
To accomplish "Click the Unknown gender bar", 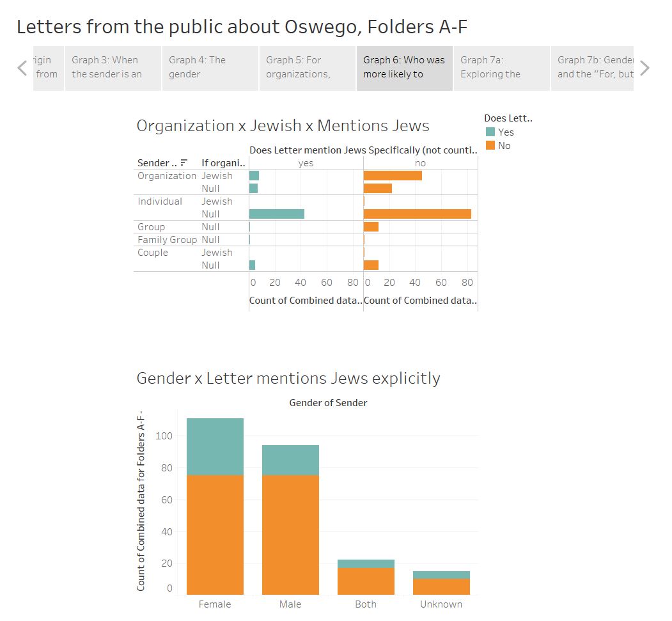I will [441, 583].
